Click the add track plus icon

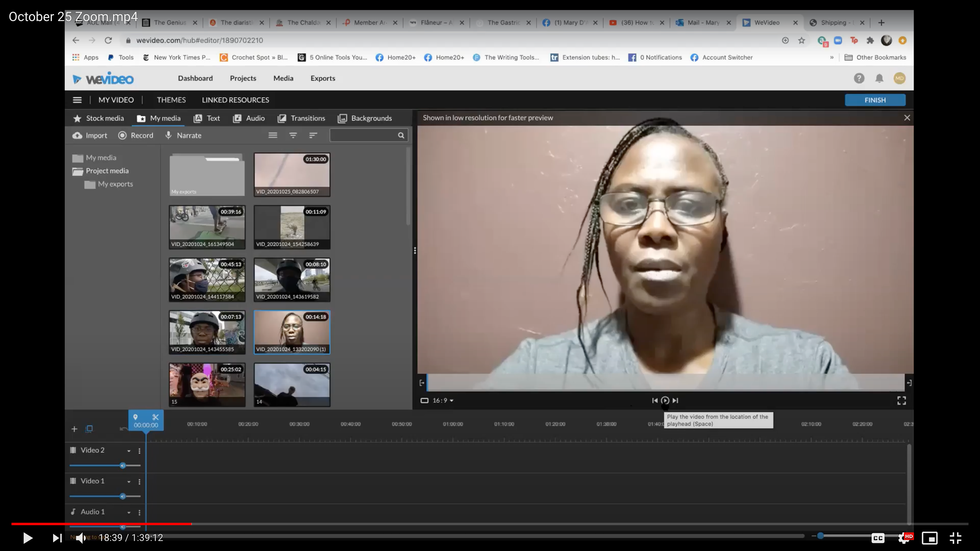tap(74, 429)
